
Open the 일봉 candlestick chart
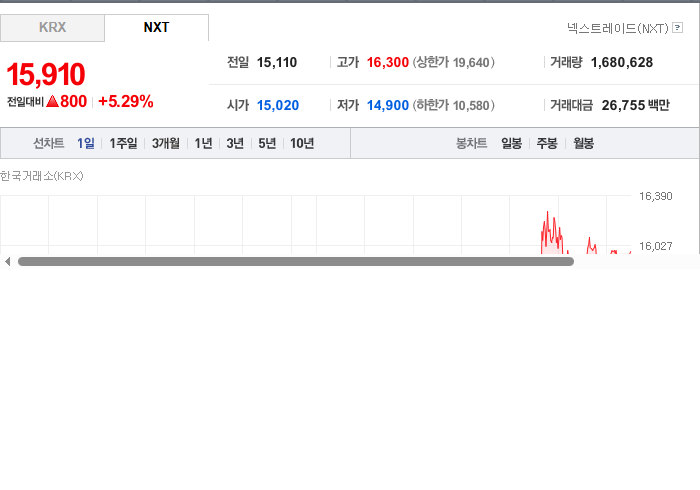click(x=511, y=143)
